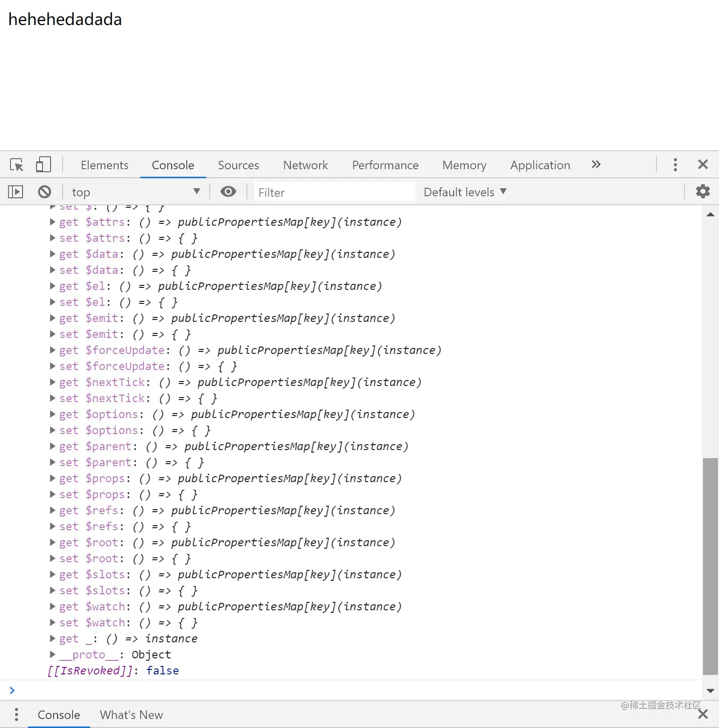Switch to the Console tab
The image size is (719, 728).
coord(173,165)
